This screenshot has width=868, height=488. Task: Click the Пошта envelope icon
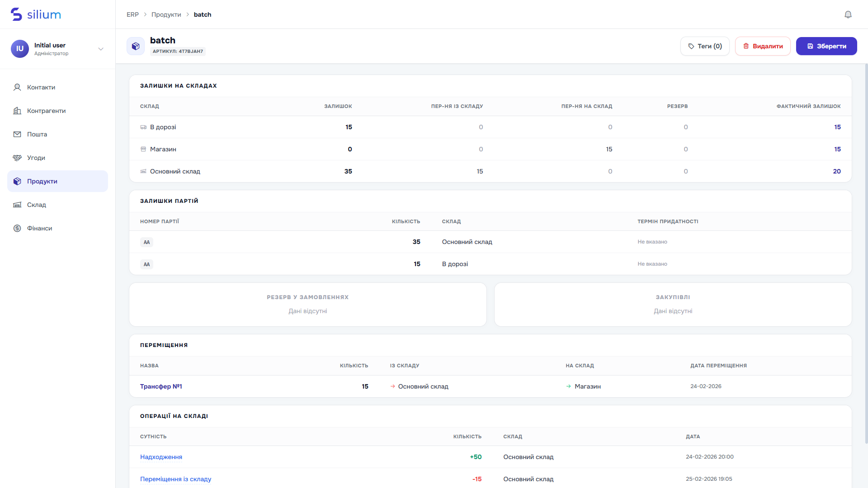(x=17, y=134)
